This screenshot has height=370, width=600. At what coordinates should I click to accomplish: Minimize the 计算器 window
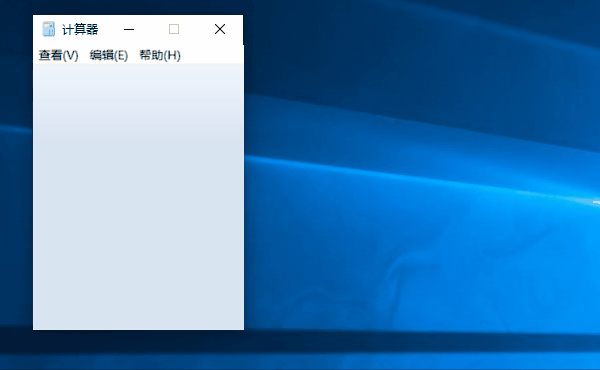[129, 29]
